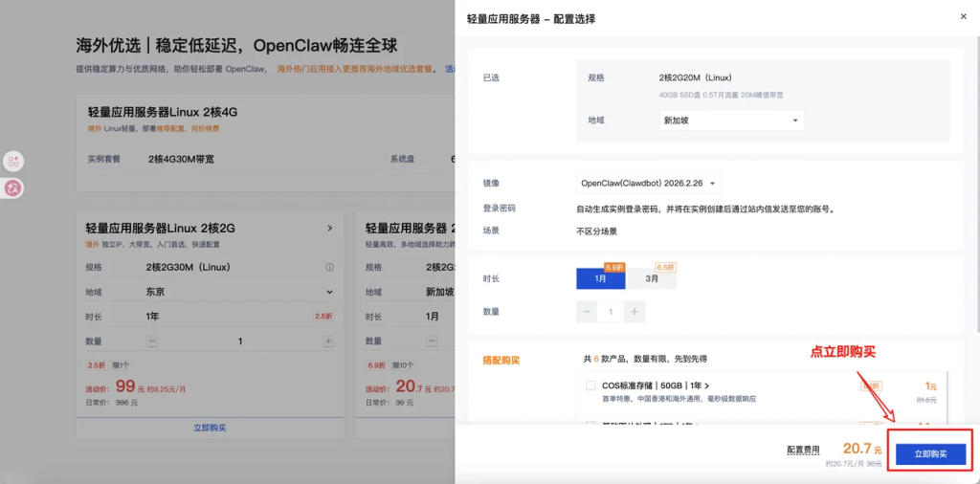
Task: Click 立即购买 link under the 99元 card
Action: point(209,428)
